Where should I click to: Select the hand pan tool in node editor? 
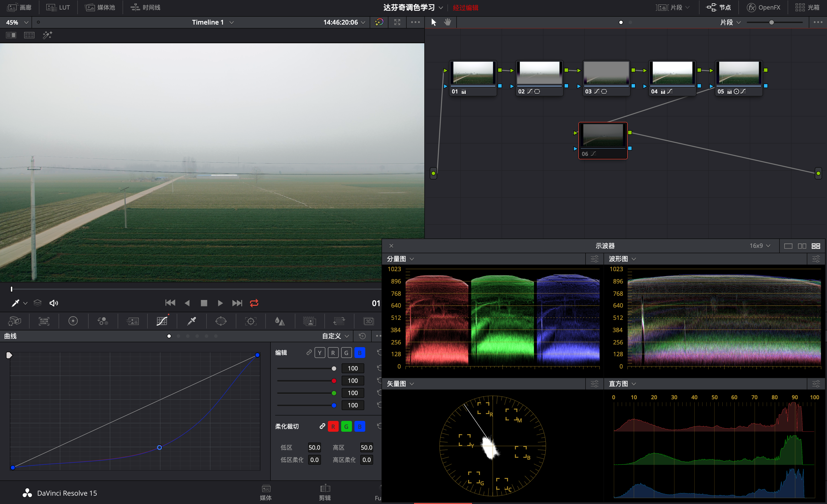coord(447,22)
